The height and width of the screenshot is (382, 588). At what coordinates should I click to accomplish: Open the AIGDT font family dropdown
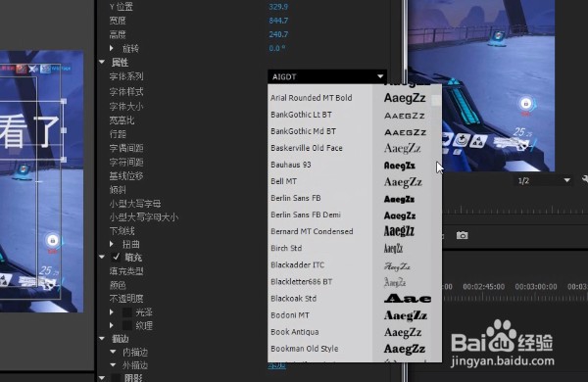click(327, 76)
